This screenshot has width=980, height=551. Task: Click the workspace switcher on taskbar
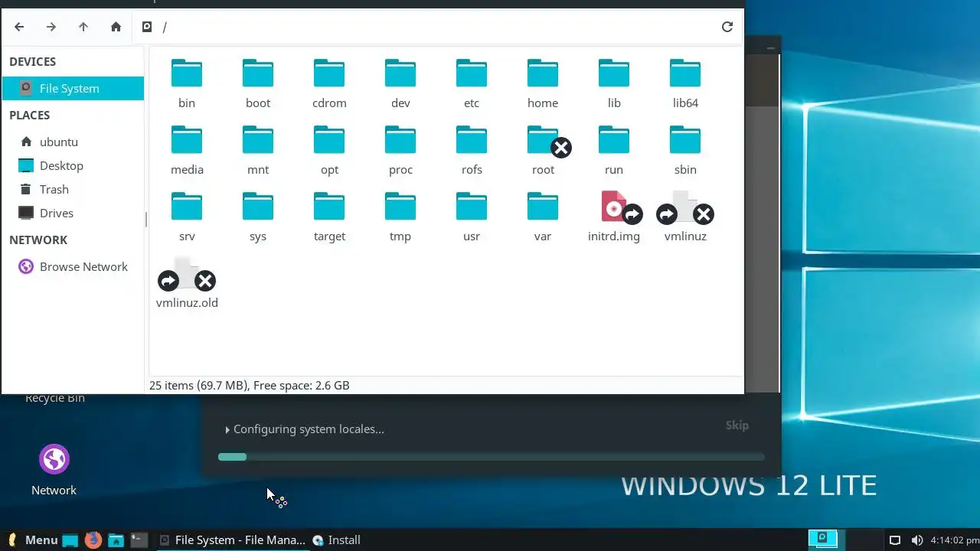845,540
